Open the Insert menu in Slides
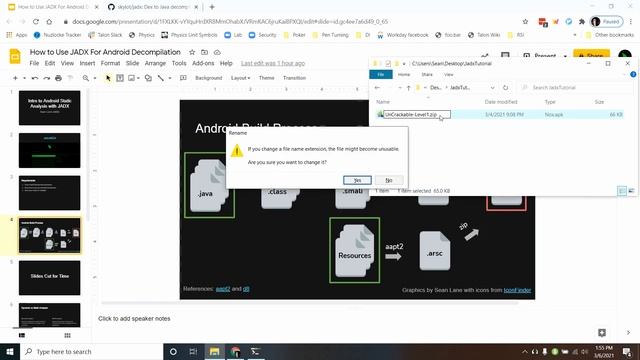640x360 pixels. click(x=87, y=63)
